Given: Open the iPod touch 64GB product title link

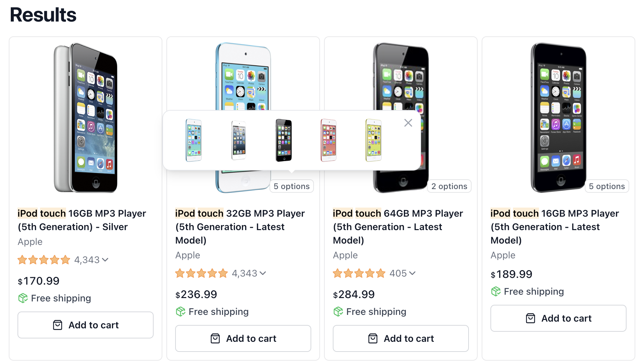Looking at the screenshot, I should point(397,227).
